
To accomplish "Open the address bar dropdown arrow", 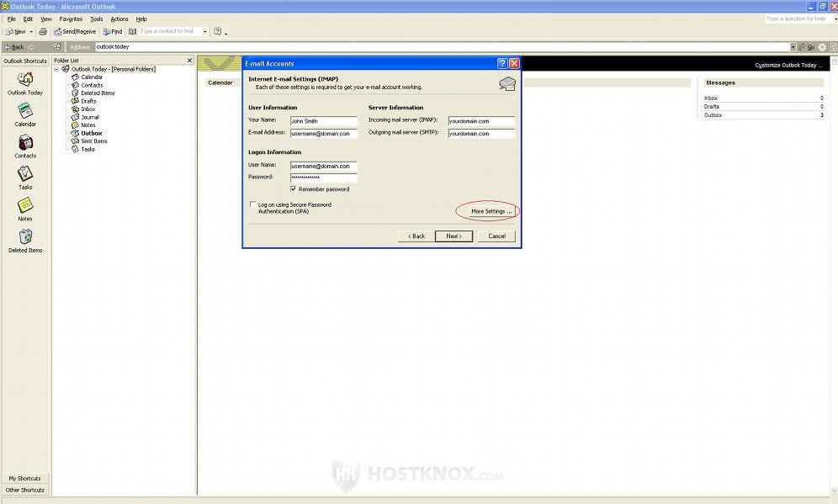I will (793, 47).
